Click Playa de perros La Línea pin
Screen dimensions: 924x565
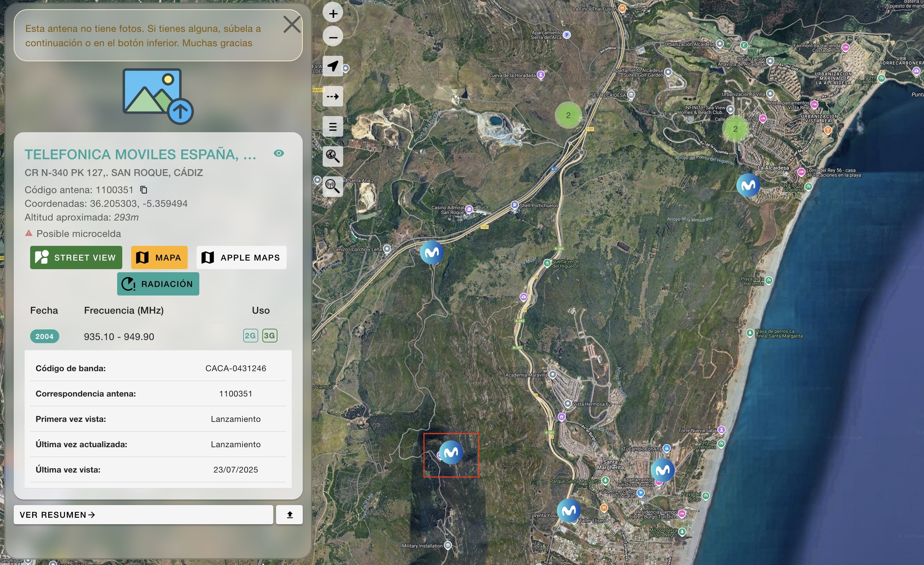pyautogui.click(x=750, y=333)
